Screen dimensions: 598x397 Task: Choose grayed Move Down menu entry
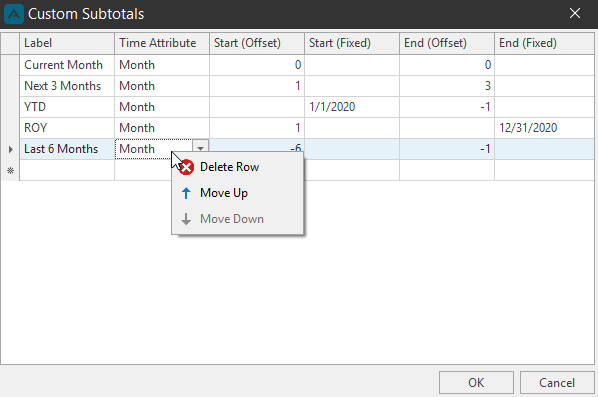[x=238, y=219]
